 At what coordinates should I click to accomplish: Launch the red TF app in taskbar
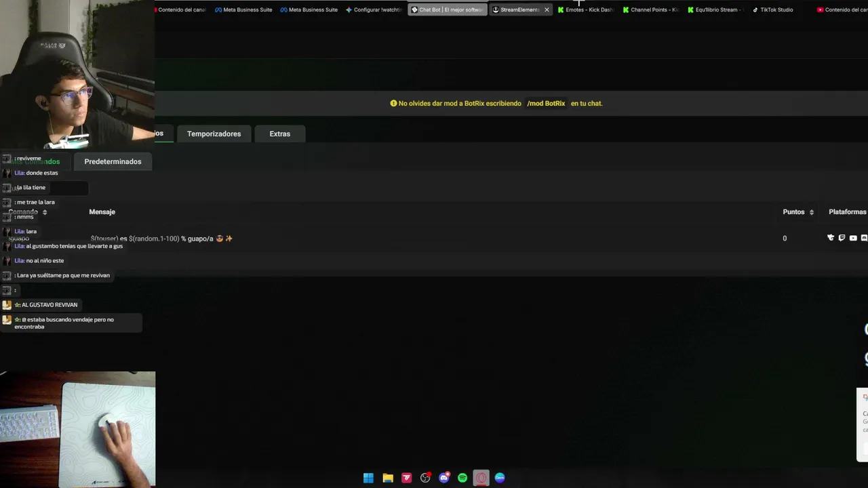click(x=407, y=478)
